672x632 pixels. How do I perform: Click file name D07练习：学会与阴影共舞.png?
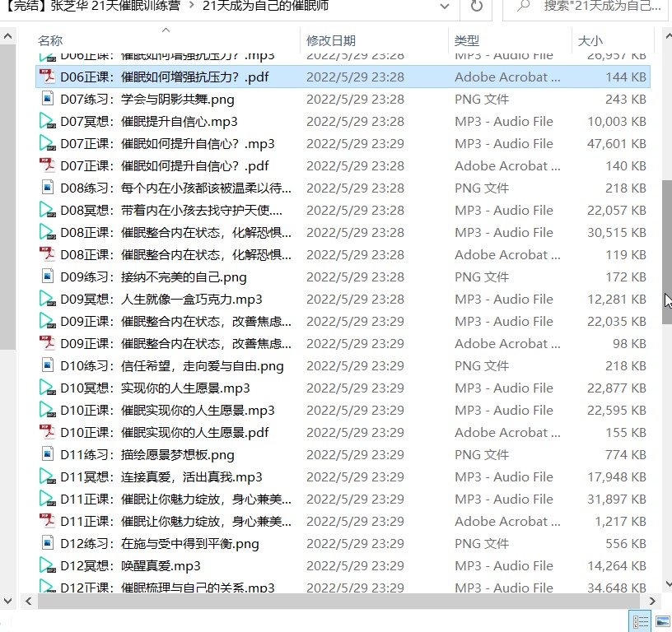pyautogui.click(x=147, y=100)
